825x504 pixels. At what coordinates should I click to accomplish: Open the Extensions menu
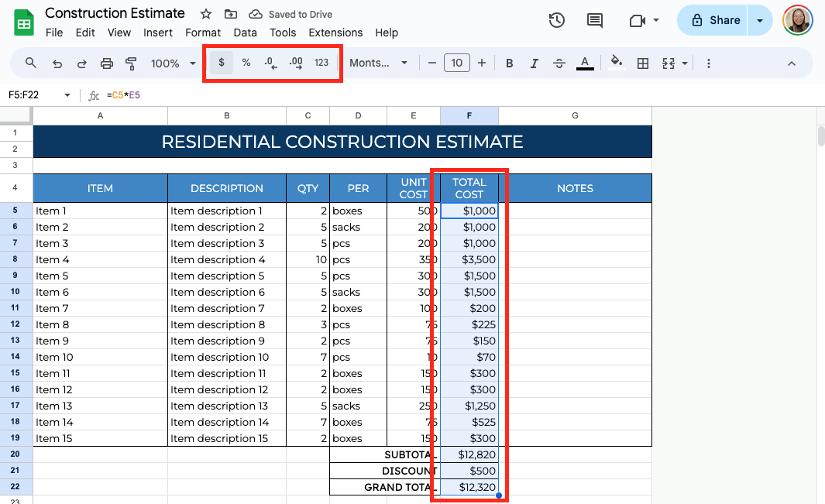coord(335,33)
